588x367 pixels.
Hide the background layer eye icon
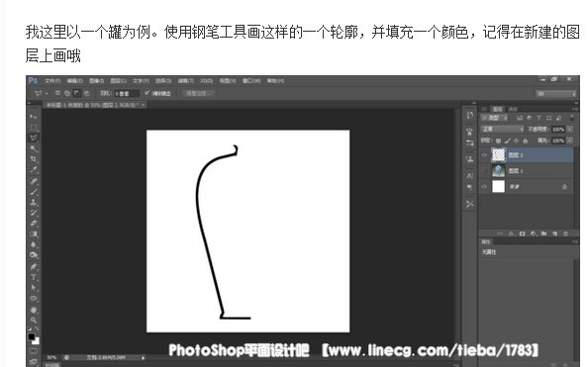coord(484,186)
